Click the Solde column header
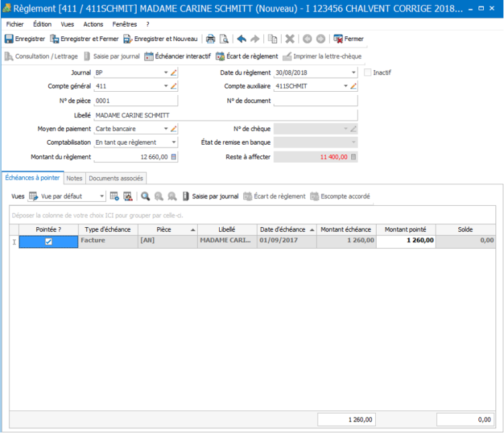 pyautogui.click(x=465, y=229)
